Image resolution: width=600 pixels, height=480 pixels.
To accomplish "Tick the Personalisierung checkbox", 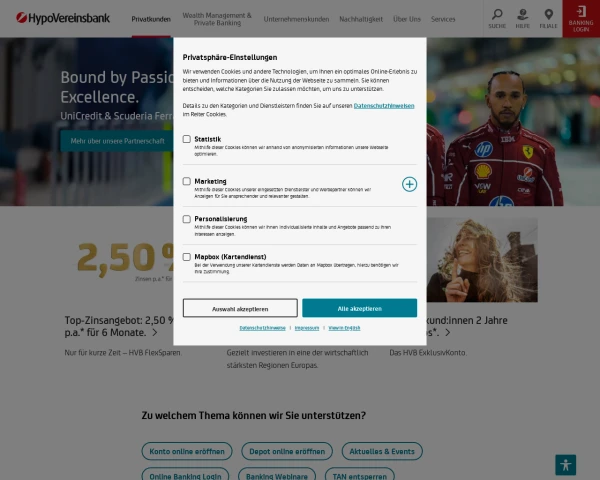I will (x=187, y=219).
